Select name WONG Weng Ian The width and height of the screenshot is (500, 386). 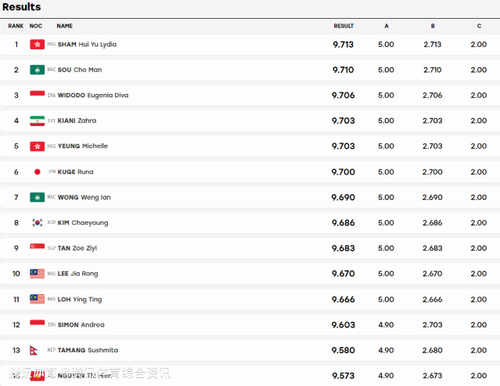[x=84, y=197]
